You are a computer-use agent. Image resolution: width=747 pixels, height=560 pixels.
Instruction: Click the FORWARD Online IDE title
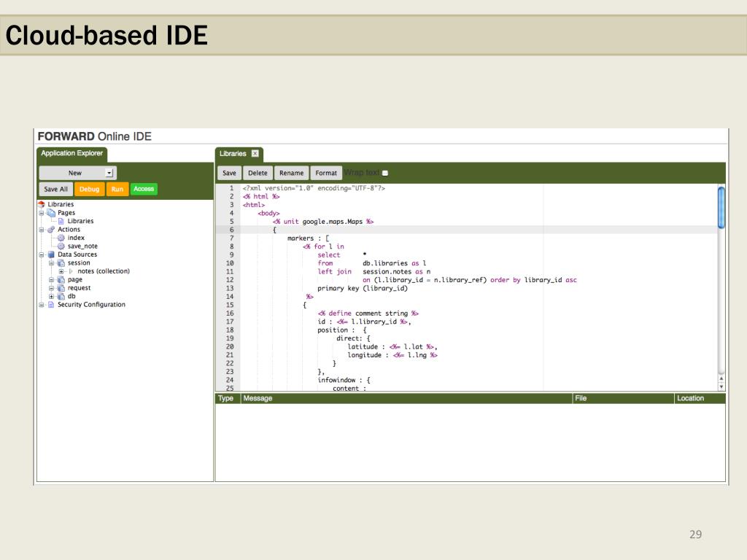coord(94,136)
